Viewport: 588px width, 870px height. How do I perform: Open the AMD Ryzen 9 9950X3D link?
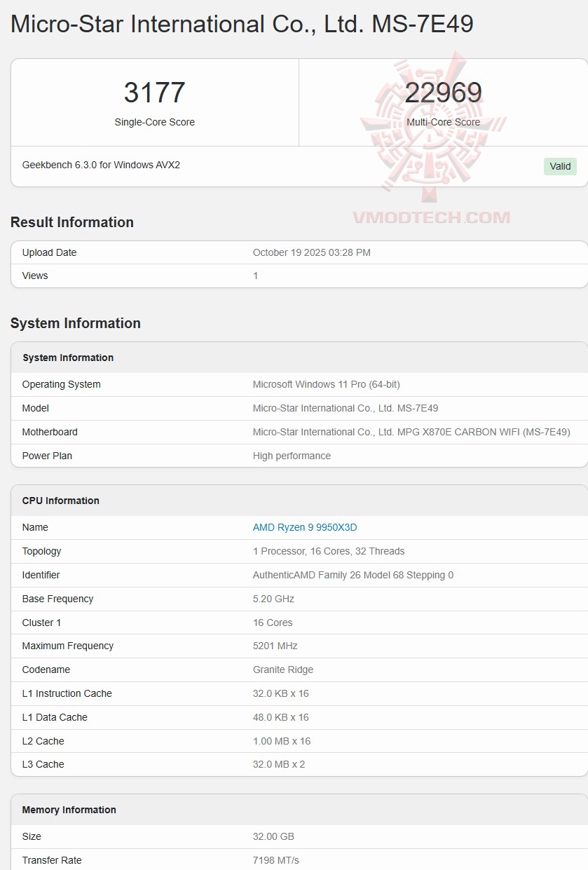click(x=305, y=527)
